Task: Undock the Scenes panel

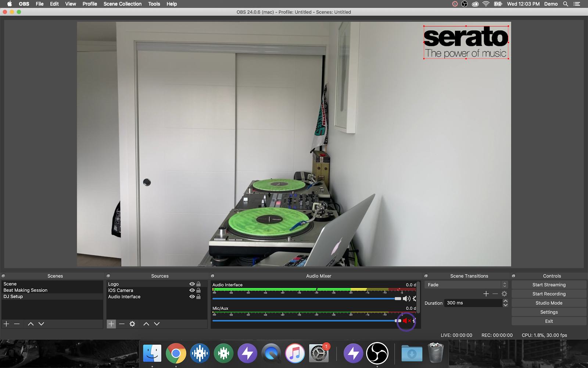Action: click(x=3, y=276)
